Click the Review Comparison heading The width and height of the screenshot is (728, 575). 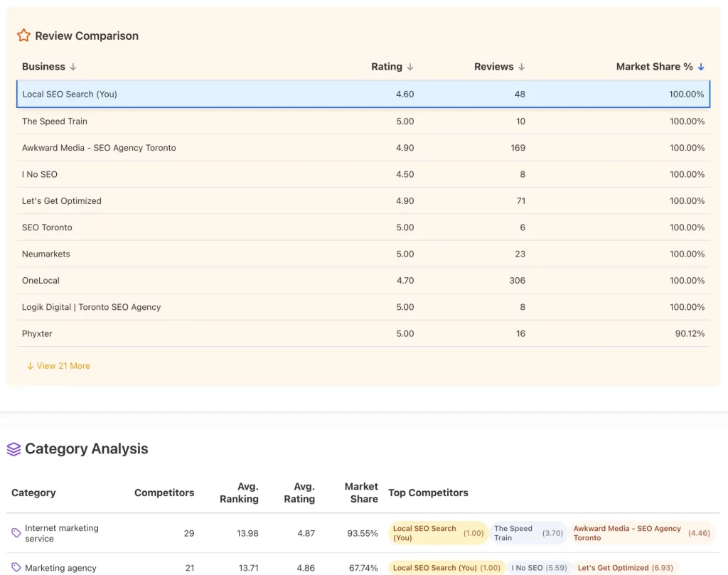[x=87, y=36]
